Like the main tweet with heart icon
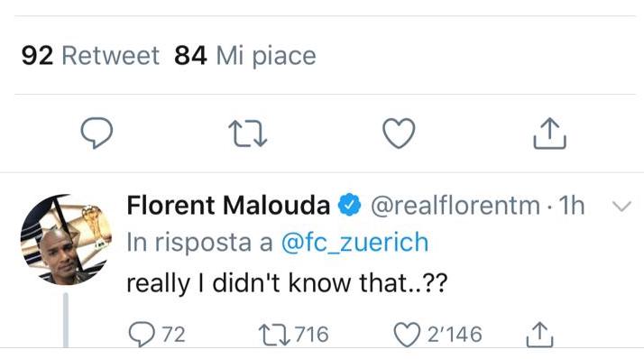 click(x=399, y=133)
